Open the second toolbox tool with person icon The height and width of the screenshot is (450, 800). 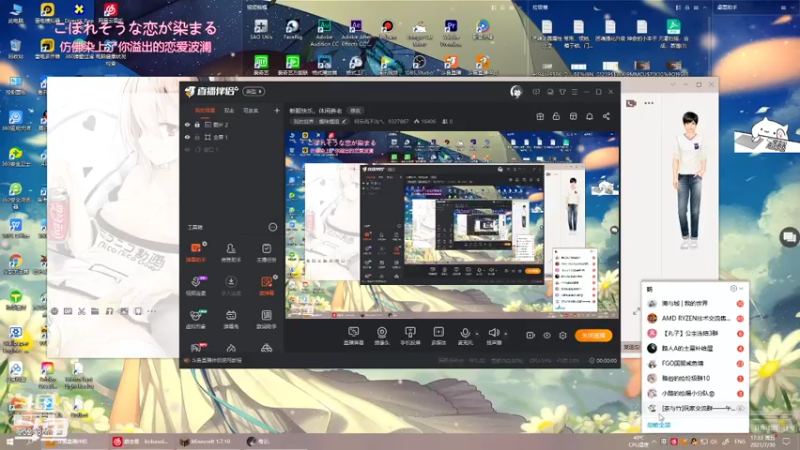point(231,252)
